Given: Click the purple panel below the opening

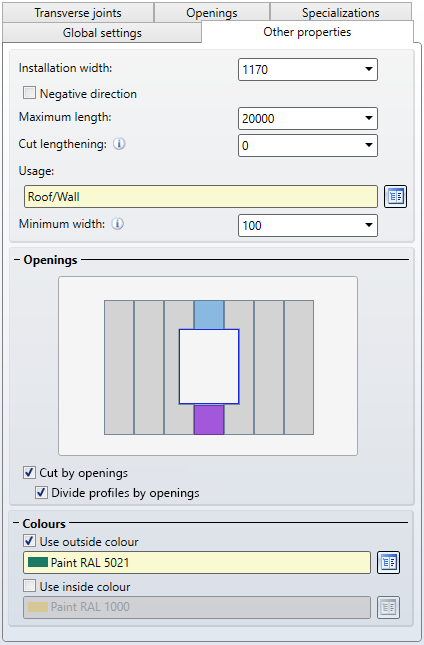Looking at the screenshot, I should pyautogui.click(x=209, y=420).
